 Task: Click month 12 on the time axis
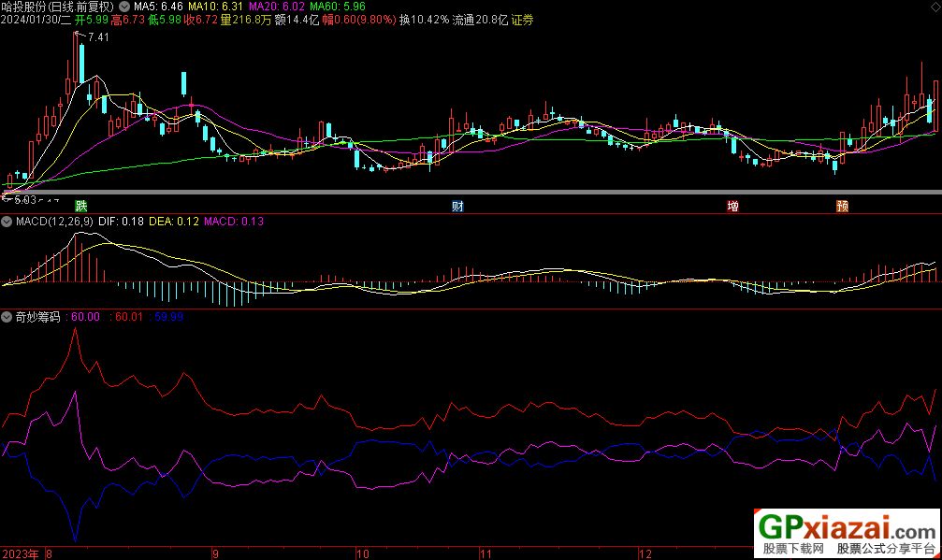[x=645, y=554]
